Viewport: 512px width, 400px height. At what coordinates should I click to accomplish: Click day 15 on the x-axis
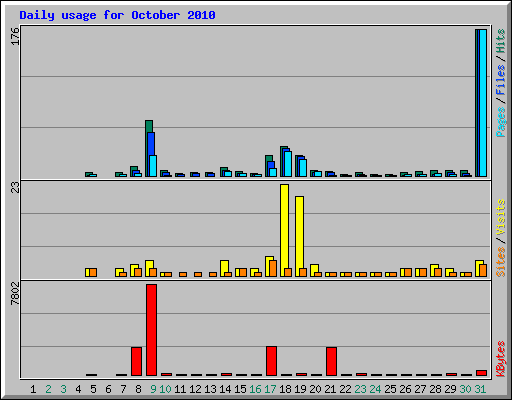click(x=240, y=389)
